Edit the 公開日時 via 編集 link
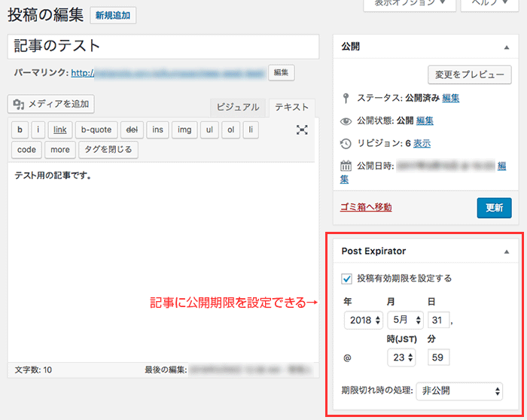 pos(501,166)
